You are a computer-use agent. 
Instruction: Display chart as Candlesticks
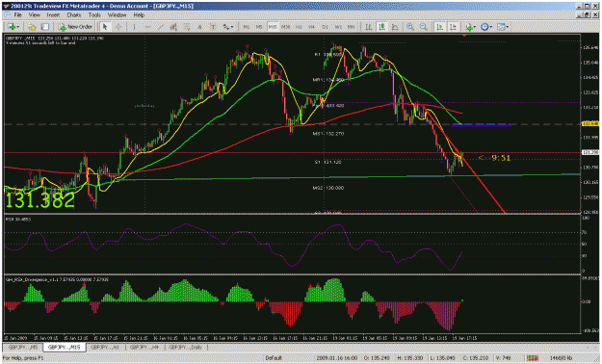coord(382,27)
